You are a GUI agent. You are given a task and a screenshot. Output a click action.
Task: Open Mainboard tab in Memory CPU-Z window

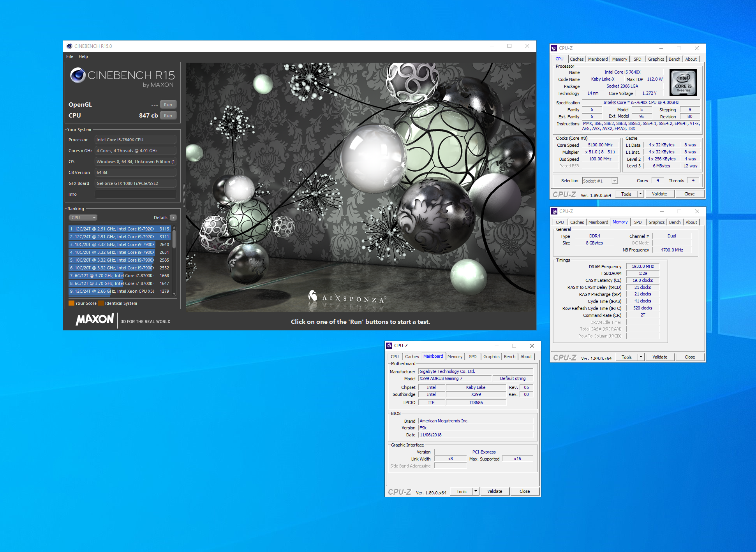[598, 222]
